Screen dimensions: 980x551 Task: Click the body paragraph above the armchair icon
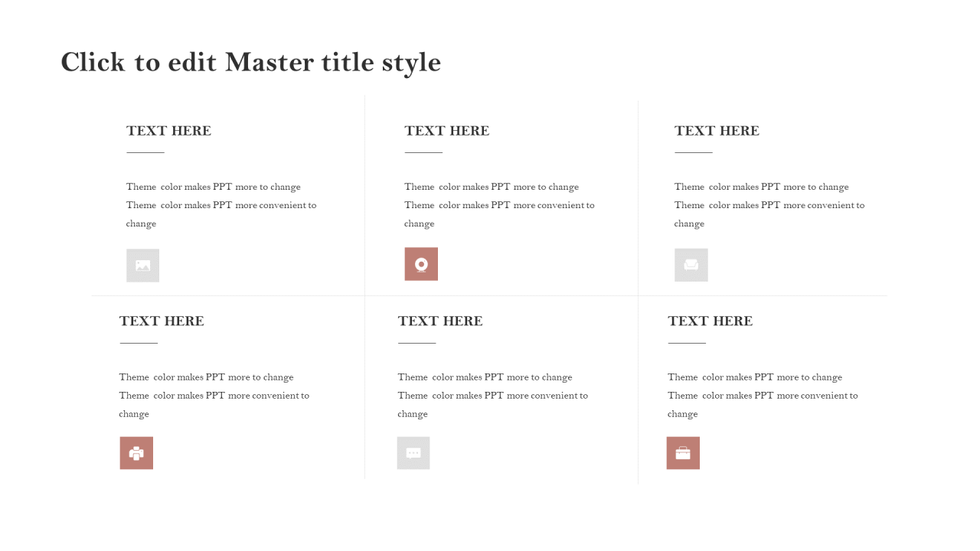click(769, 205)
